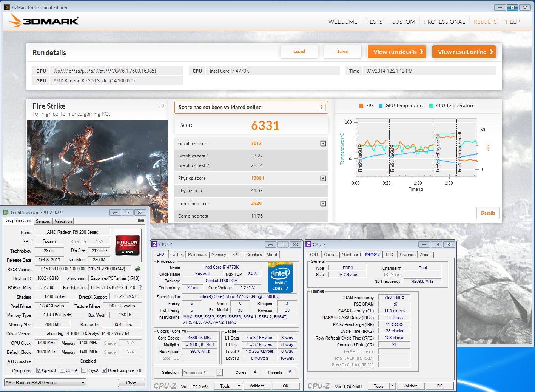Click the AMD Radeon Graphics logo

127,245
